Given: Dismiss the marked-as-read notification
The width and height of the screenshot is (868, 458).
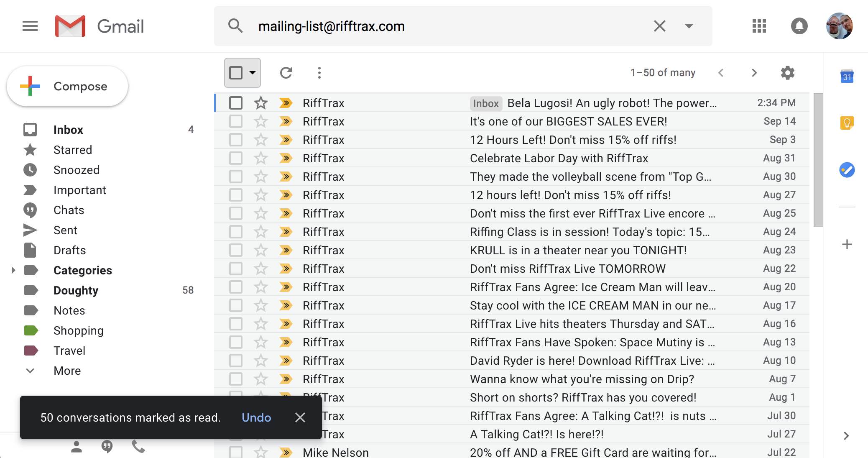Looking at the screenshot, I should coord(300,417).
